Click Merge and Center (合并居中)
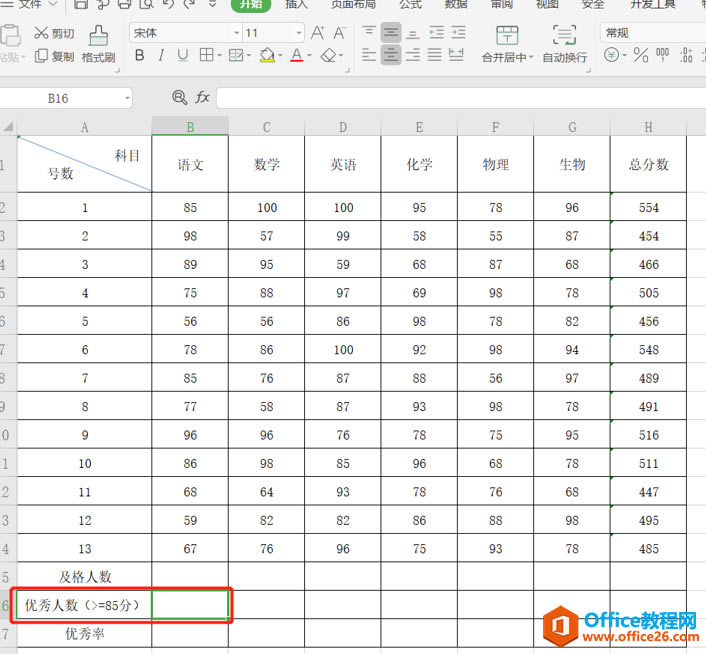 pyautogui.click(x=507, y=45)
